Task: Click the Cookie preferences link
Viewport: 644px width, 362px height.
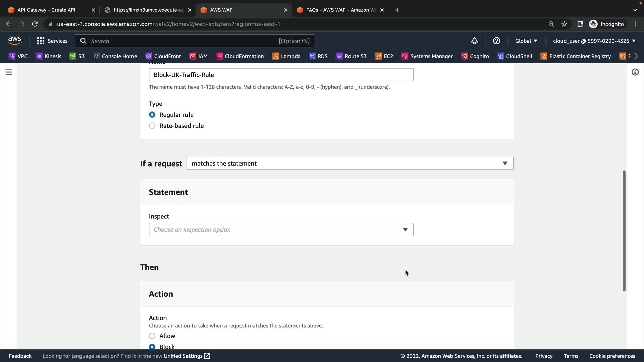Action: tap(612, 356)
